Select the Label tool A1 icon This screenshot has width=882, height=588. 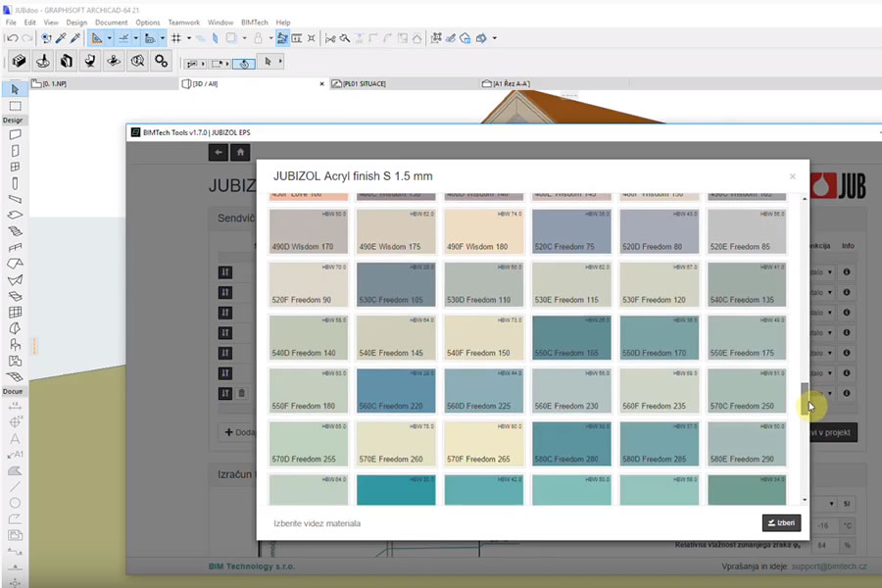[x=15, y=455]
